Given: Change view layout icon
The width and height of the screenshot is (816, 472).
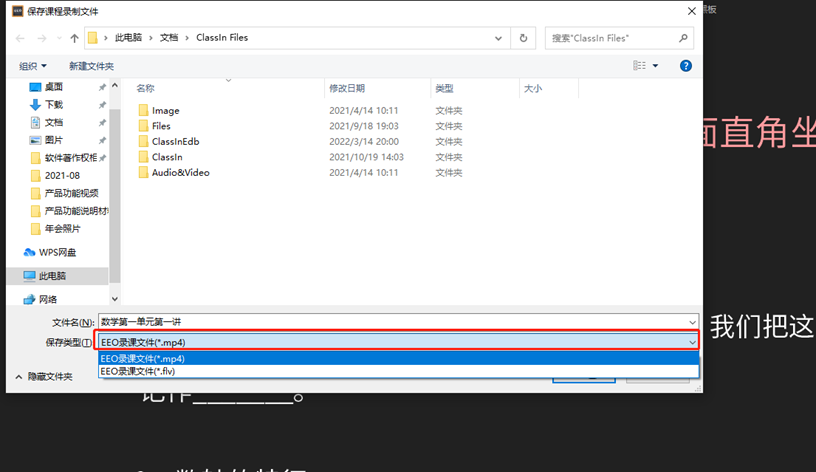Looking at the screenshot, I should tap(640, 66).
